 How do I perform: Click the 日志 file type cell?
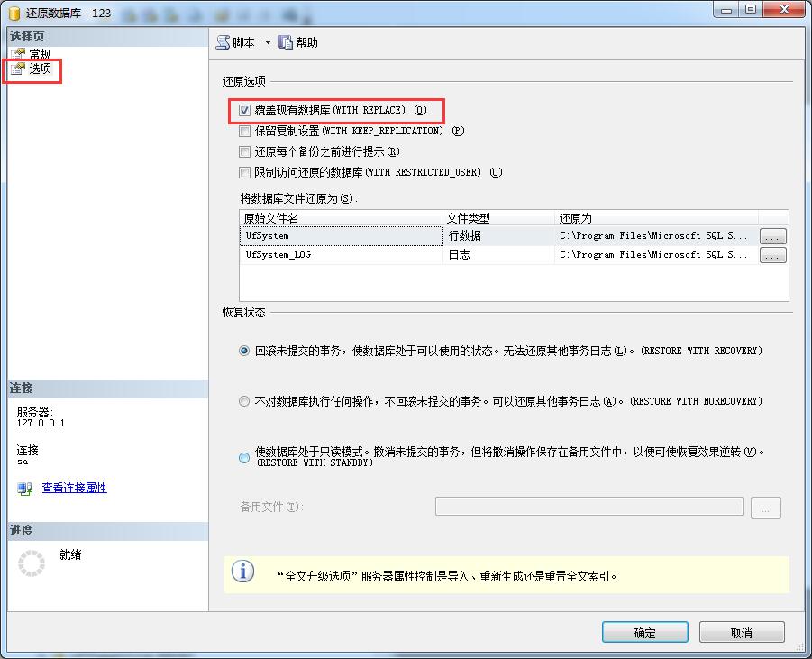(498, 255)
